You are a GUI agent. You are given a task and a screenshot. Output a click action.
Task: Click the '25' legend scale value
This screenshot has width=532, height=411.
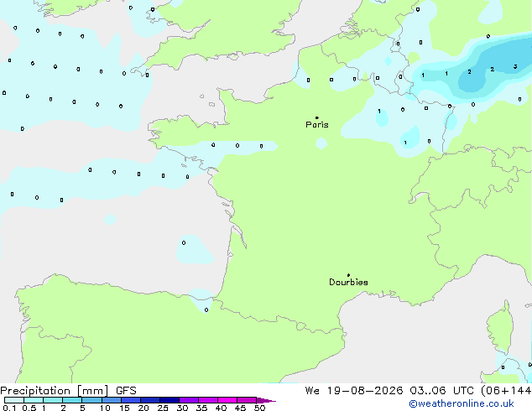pos(163,408)
